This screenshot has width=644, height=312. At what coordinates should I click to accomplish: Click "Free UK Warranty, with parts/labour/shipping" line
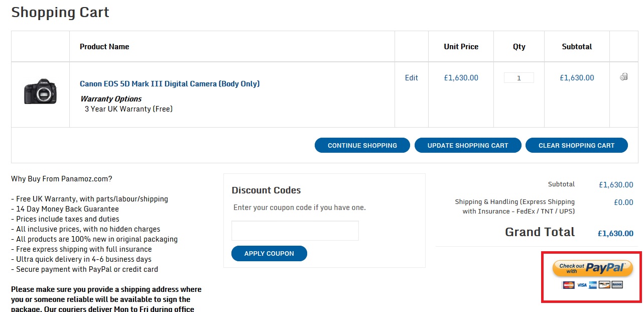tap(89, 199)
